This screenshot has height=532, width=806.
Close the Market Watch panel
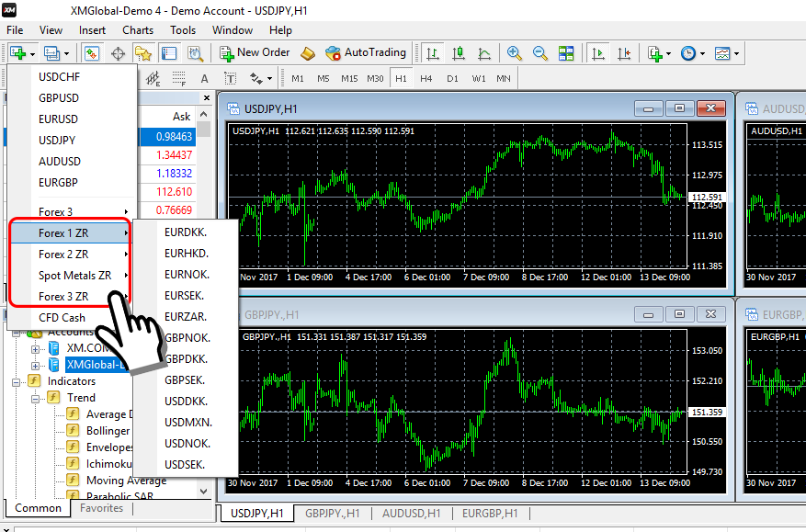207,97
